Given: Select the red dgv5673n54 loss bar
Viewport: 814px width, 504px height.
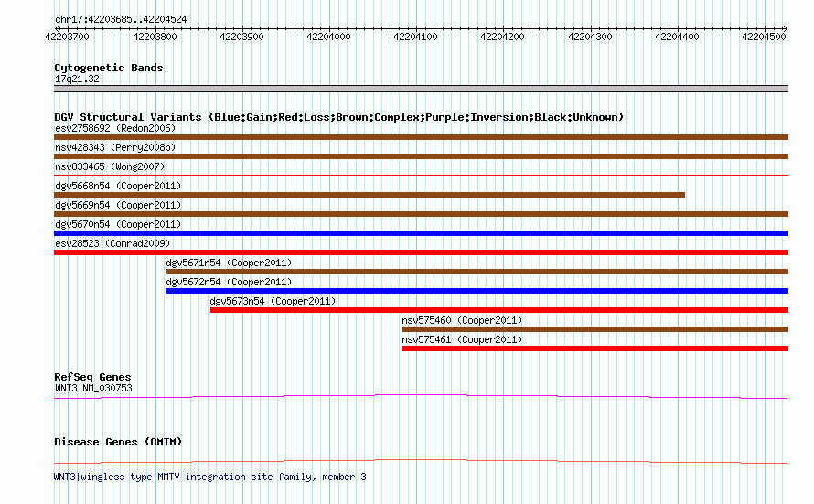Looking at the screenshot, I should [x=499, y=310].
